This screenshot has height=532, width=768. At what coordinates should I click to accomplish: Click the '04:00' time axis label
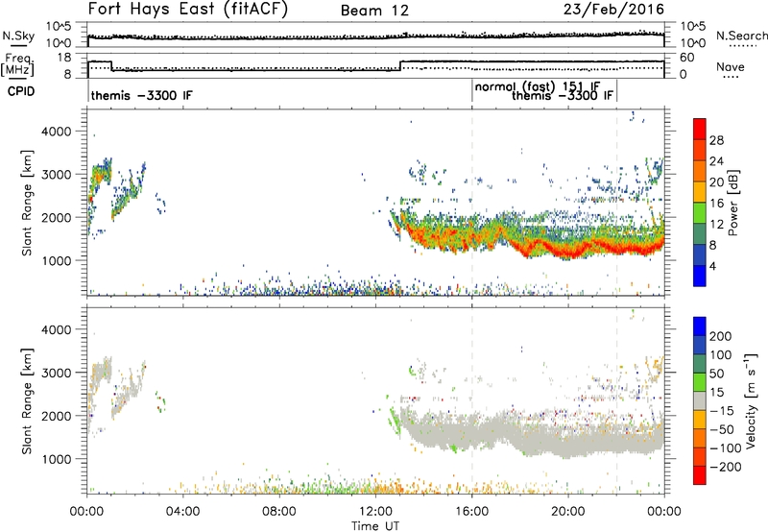tap(182, 512)
